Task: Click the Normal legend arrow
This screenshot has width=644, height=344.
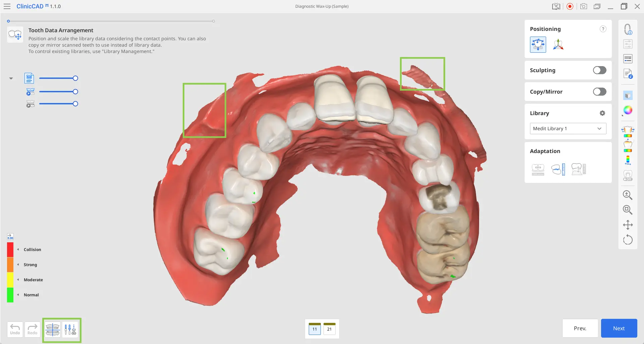Action: pyautogui.click(x=18, y=295)
